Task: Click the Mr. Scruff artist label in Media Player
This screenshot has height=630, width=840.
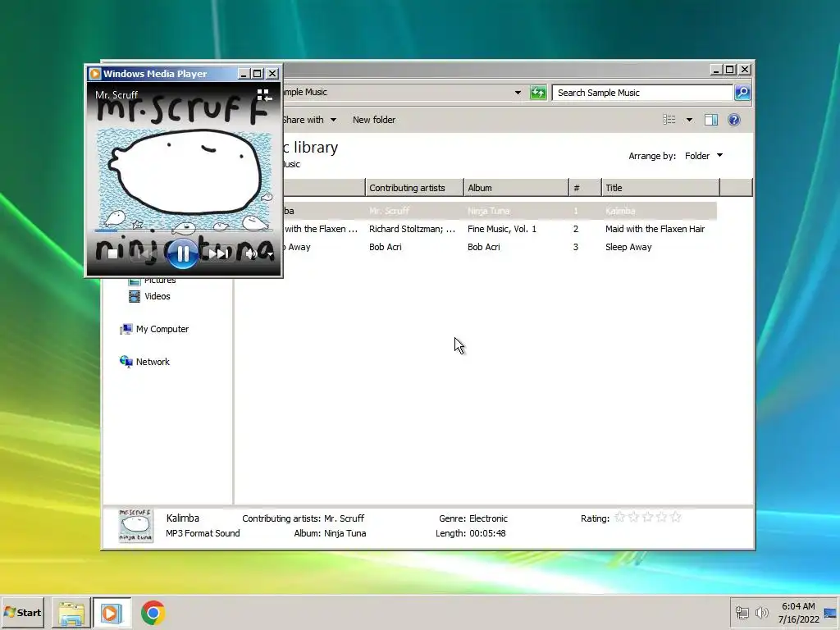Action: point(116,95)
